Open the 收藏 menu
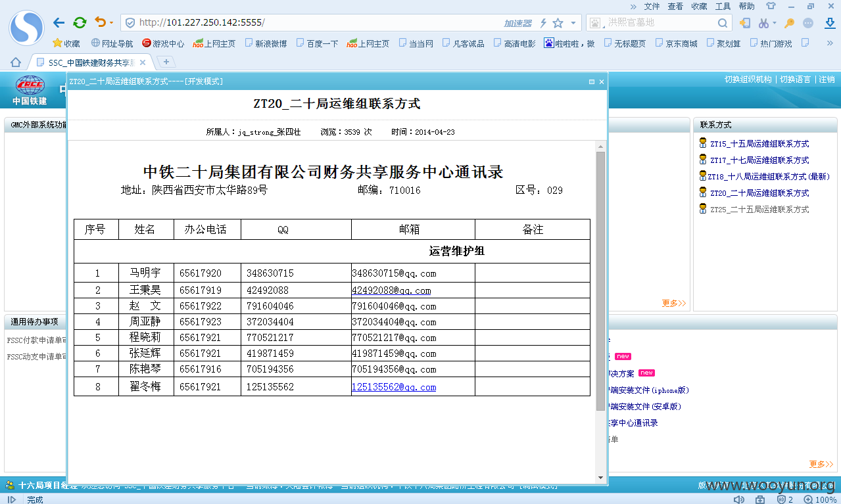 coord(699,6)
